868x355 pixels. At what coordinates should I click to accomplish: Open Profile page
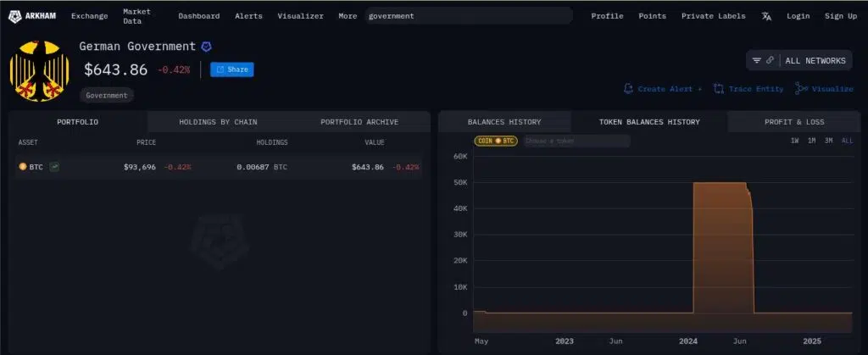click(607, 16)
